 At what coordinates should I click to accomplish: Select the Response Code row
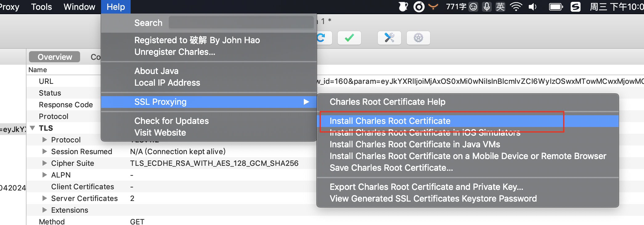point(66,105)
